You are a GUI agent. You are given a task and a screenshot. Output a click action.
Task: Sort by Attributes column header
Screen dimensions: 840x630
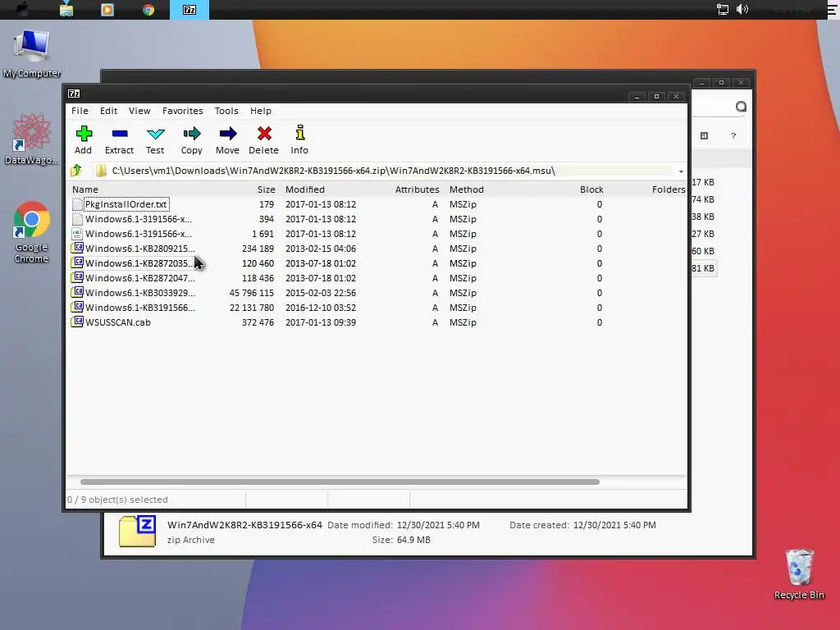(x=417, y=189)
